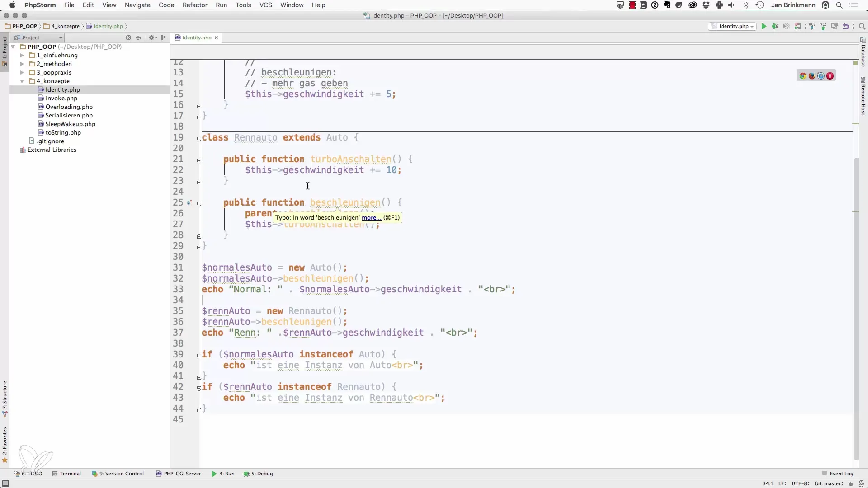Open the show history compare icon
The image size is (868, 488).
[x=835, y=26]
